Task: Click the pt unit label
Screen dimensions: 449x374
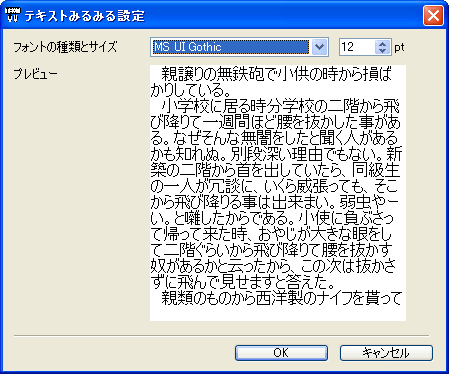Action: [x=399, y=47]
